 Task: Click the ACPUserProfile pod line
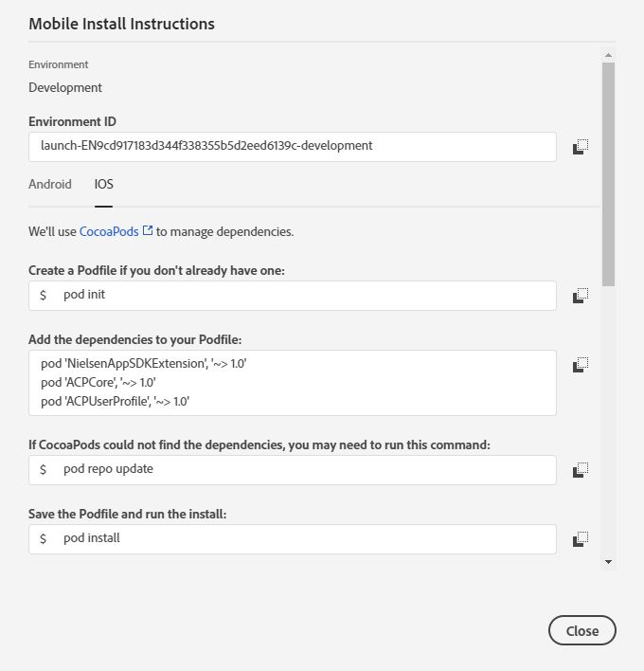point(115,402)
